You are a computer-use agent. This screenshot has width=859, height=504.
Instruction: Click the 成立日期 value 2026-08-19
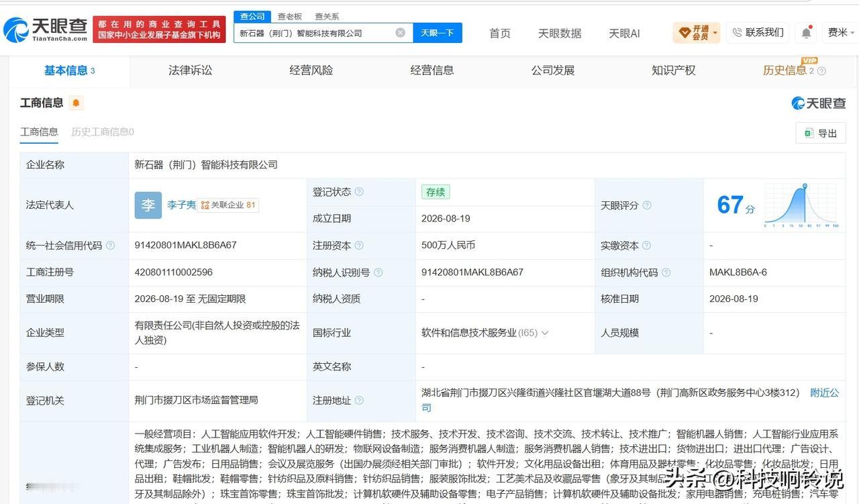(x=446, y=219)
